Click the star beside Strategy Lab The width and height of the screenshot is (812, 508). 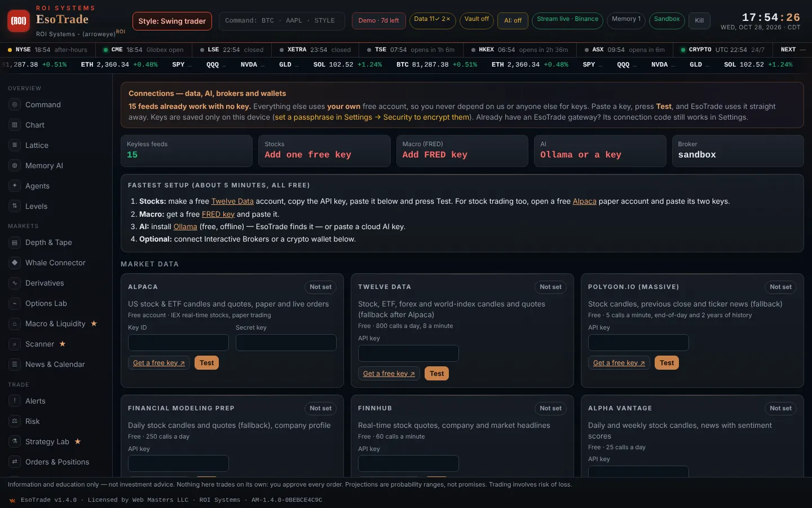click(78, 441)
